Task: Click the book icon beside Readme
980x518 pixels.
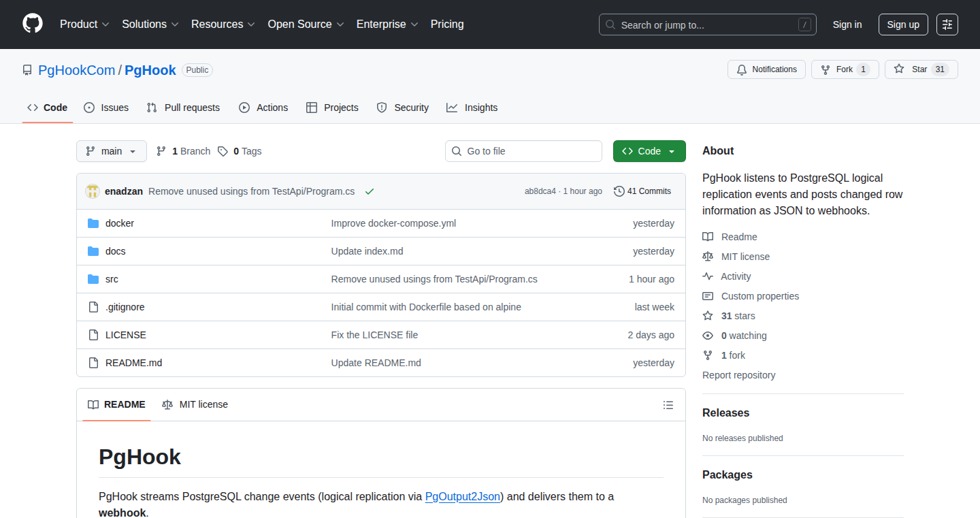Action: click(708, 237)
